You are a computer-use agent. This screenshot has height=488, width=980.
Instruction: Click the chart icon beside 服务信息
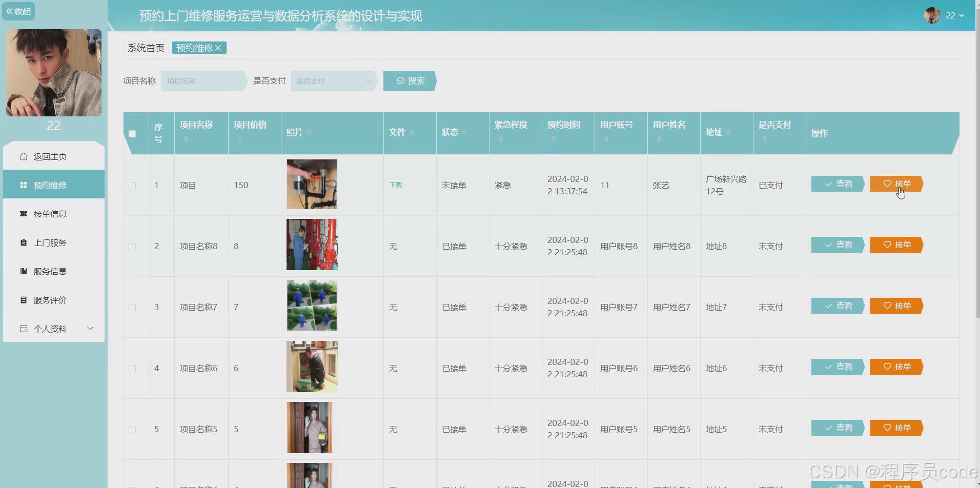24,271
